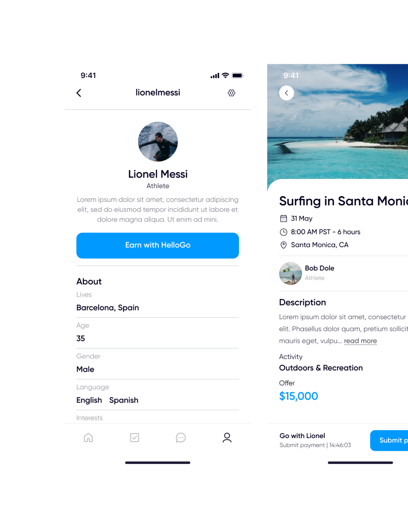The image size is (408, 532).
Task: Tap the Earn with HelloGo button
Action: click(x=158, y=245)
